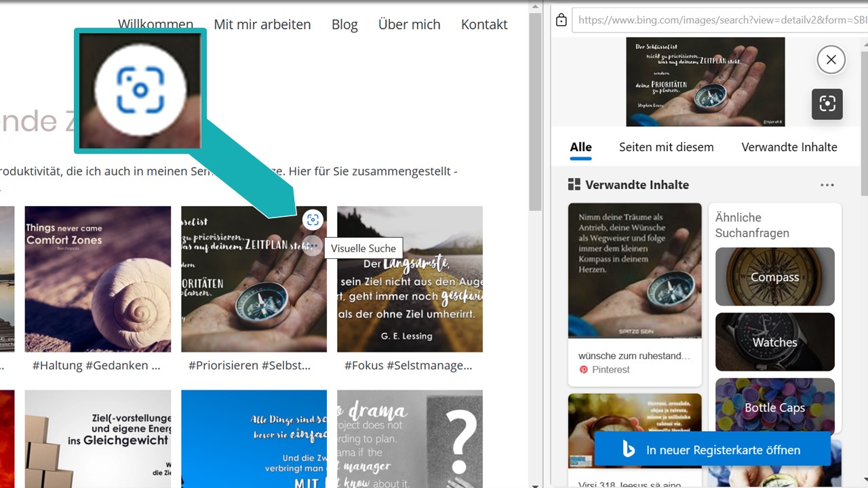Click the Visuelle Suche camera icon on compass image
Image resolution: width=868 pixels, height=488 pixels.
(313, 219)
